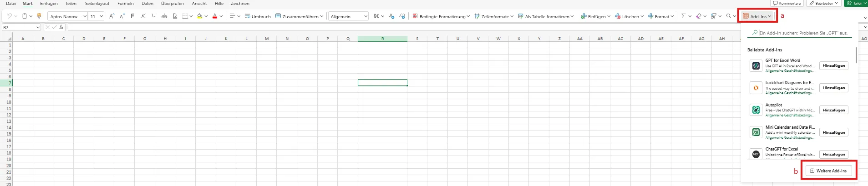Click the sort and filter icon
The width and height of the screenshot is (868, 186).
click(x=714, y=16)
